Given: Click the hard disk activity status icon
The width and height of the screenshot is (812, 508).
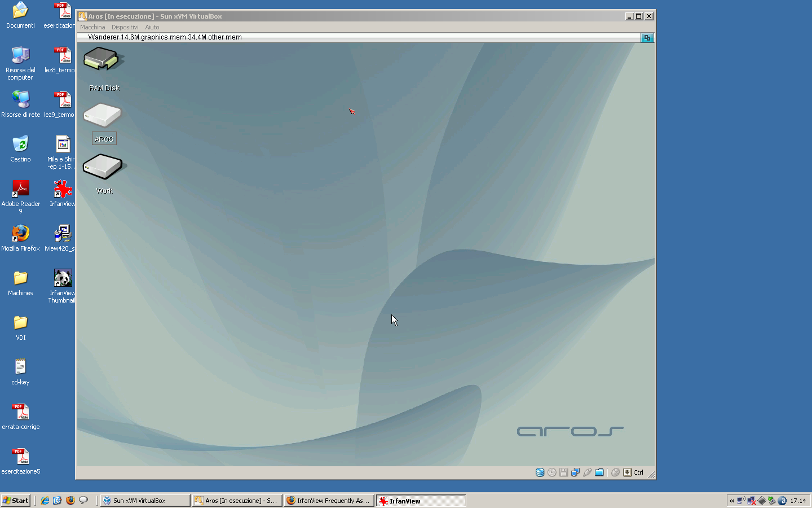Looking at the screenshot, I should coord(540,472).
